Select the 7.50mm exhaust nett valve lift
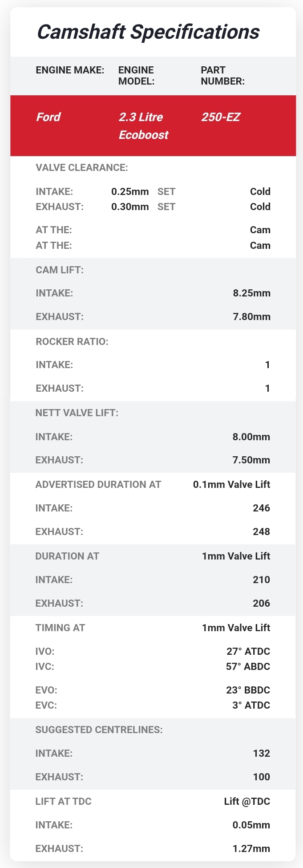Viewport: 303px width, 868px height. [x=251, y=460]
